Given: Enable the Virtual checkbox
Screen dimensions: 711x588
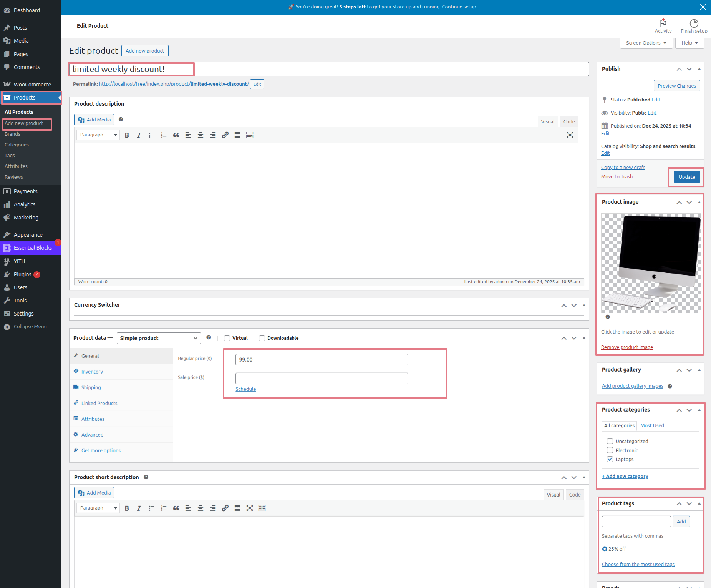Looking at the screenshot, I should [227, 338].
